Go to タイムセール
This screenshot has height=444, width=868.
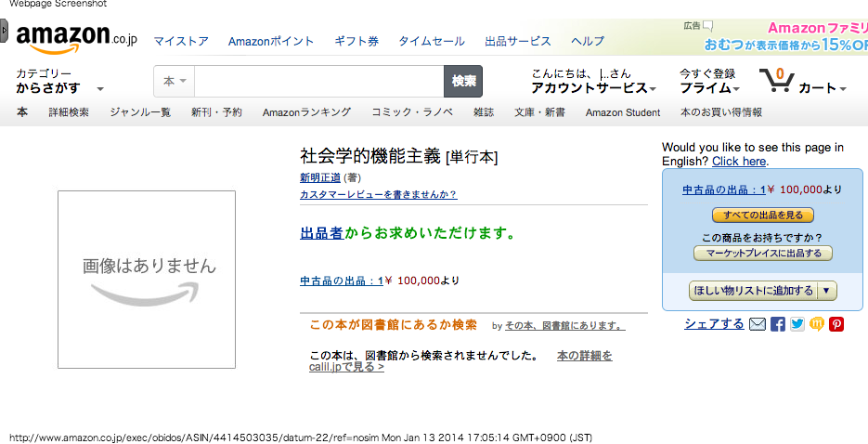[432, 41]
